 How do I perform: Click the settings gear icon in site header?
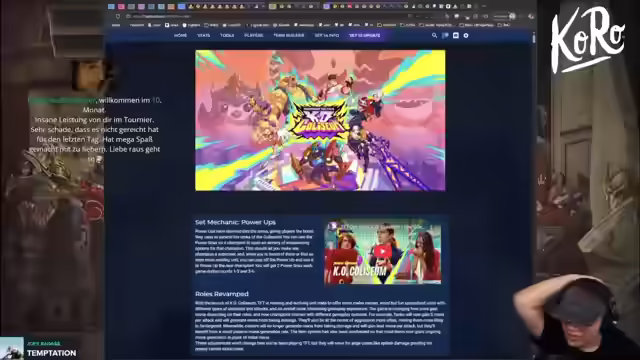[466, 36]
